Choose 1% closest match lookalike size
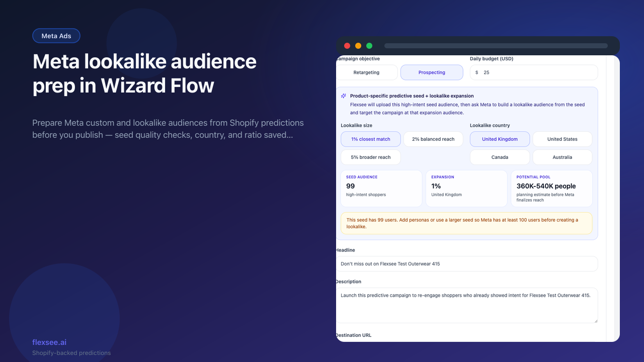The image size is (644, 362). click(x=371, y=139)
